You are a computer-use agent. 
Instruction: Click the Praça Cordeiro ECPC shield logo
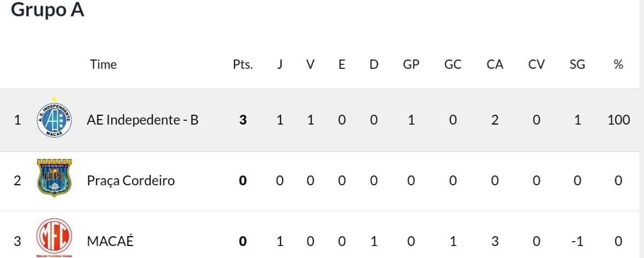point(54,178)
